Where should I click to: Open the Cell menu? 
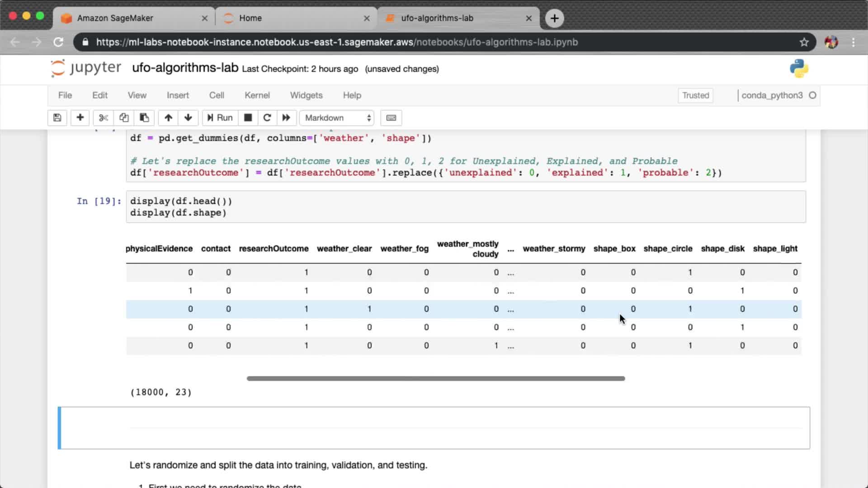(216, 95)
